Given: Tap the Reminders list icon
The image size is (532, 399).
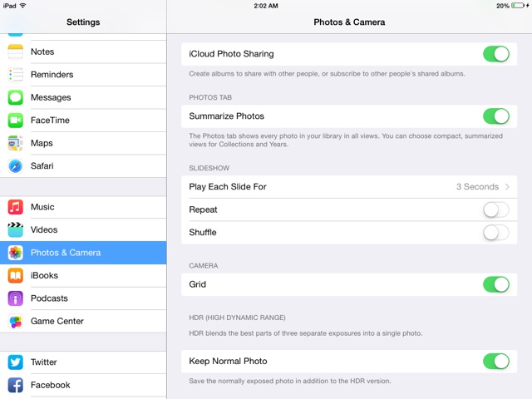Looking at the screenshot, I should coord(15,75).
